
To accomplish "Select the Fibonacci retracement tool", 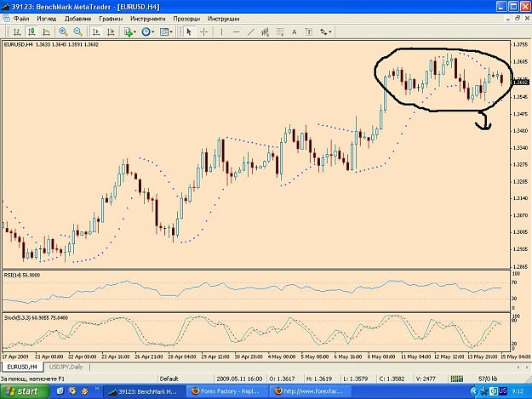I will coord(280,31).
